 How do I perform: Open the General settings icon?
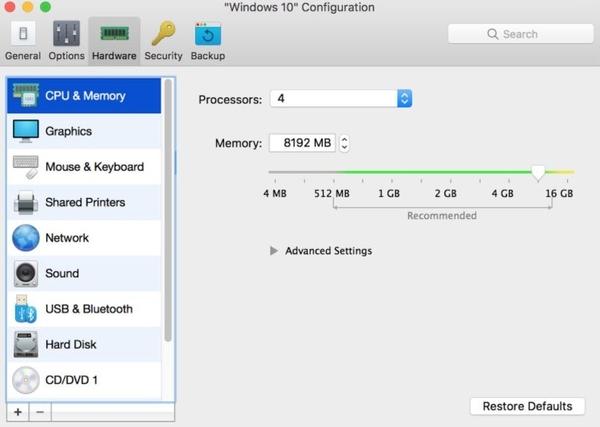click(x=23, y=34)
